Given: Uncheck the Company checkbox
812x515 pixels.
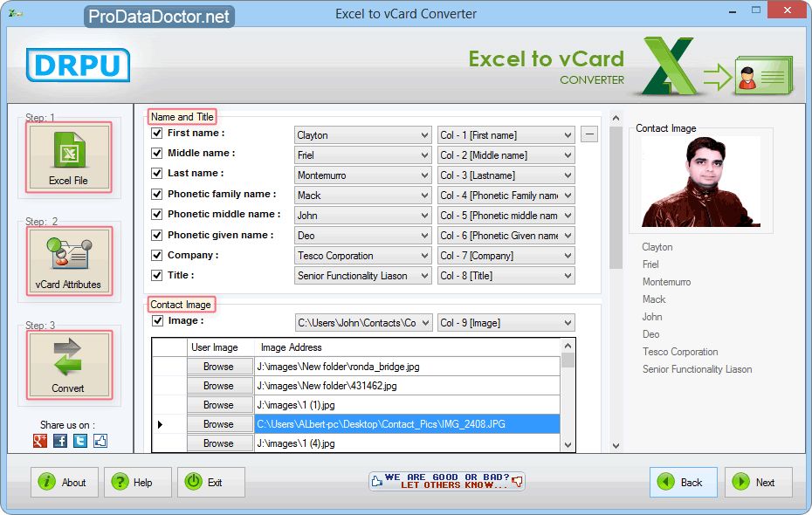Looking at the screenshot, I should tap(157, 255).
